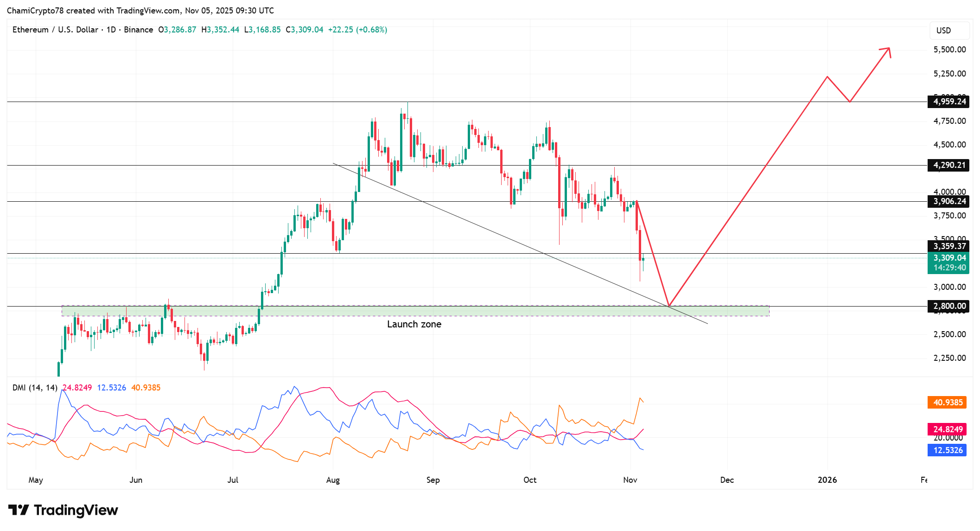The width and height of the screenshot is (980, 531).
Task: Select the Binance exchange label in the legend
Action: pyautogui.click(x=139, y=29)
